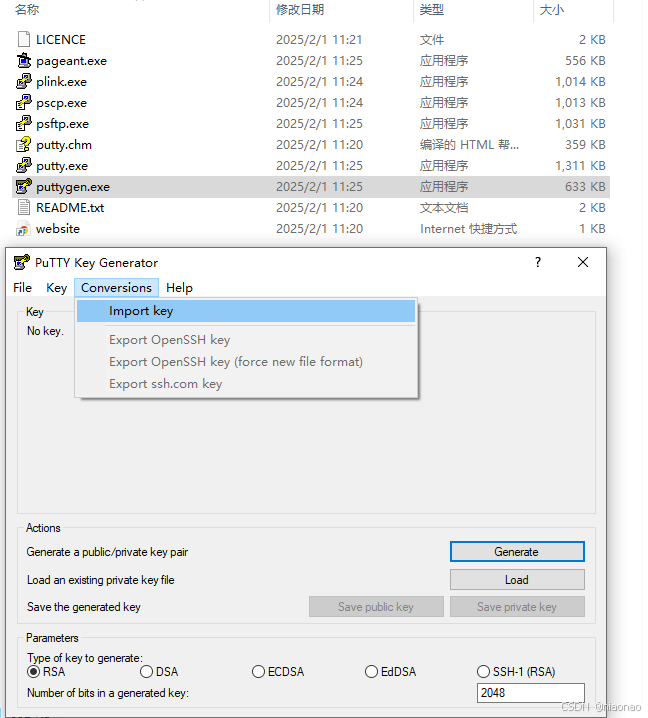Close the PuTTY Key Generator window

(x=583, y=262)
